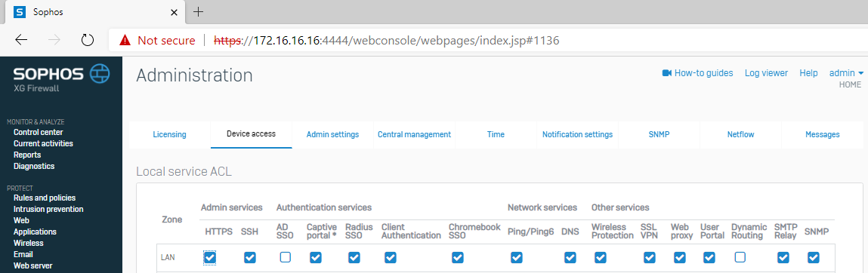Screen dimensions: 868x273
Task: Reload the current page
Action: click(88, 40)
